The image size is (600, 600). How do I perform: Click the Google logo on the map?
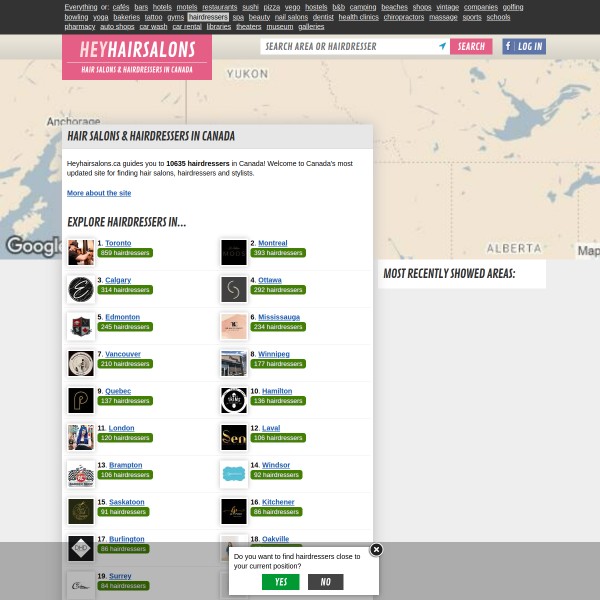click(x=34, y=246)
